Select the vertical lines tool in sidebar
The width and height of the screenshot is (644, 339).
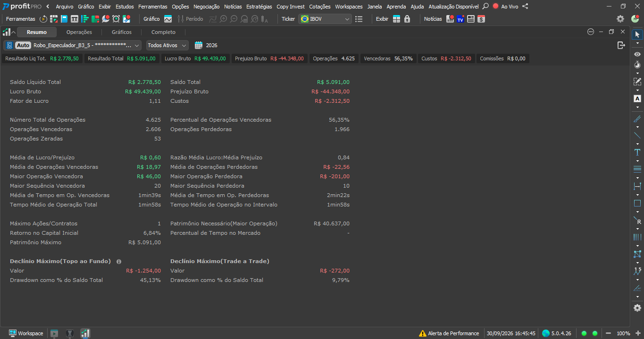pyautogui.click(x=637, y=237)
